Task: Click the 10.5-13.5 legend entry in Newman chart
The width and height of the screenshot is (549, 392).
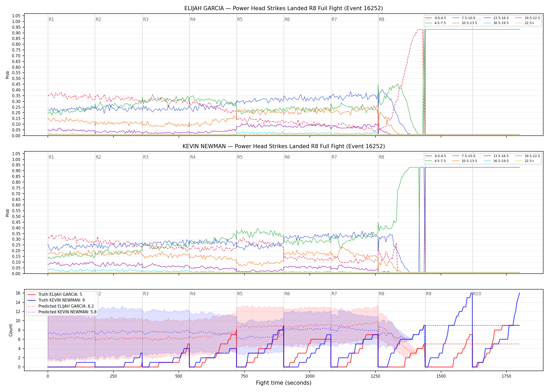Action: pyautogui.click(x=465, y=161)
